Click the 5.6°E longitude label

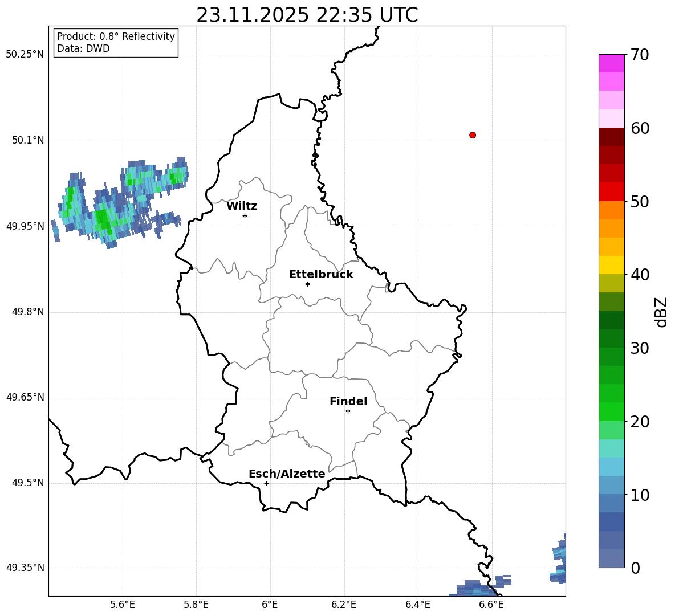click(x=123, y=605)
